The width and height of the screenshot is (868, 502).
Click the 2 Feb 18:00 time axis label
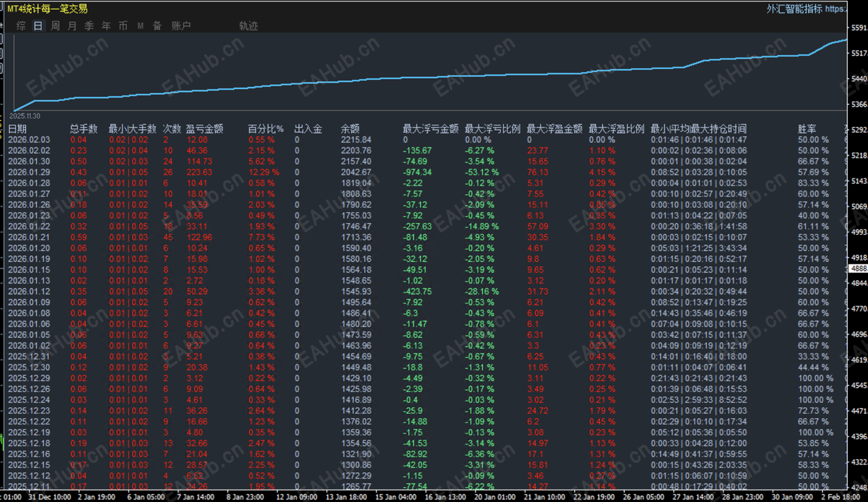[840, 497]
